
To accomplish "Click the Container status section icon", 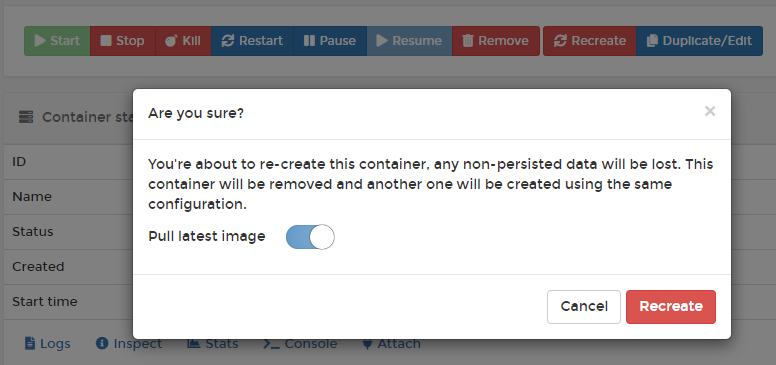I will 26,117.
